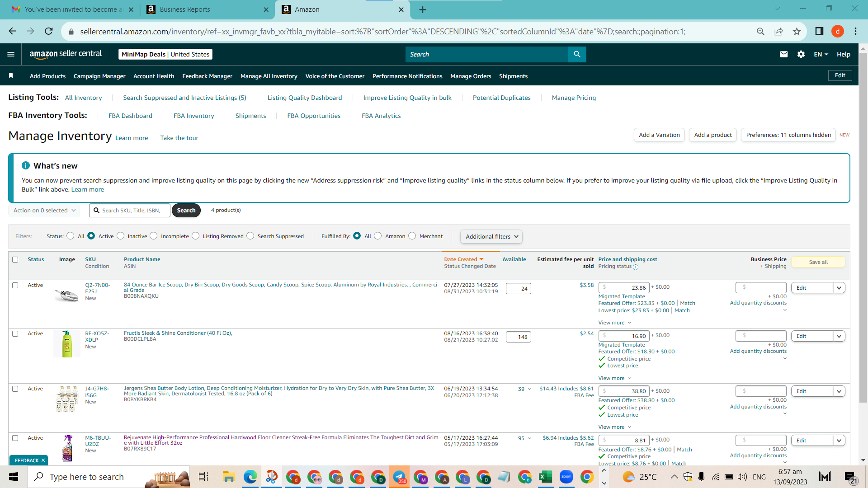Expand available quantity 39 chevron for Jergens
The image size is (868, 488).
[529, 389]
